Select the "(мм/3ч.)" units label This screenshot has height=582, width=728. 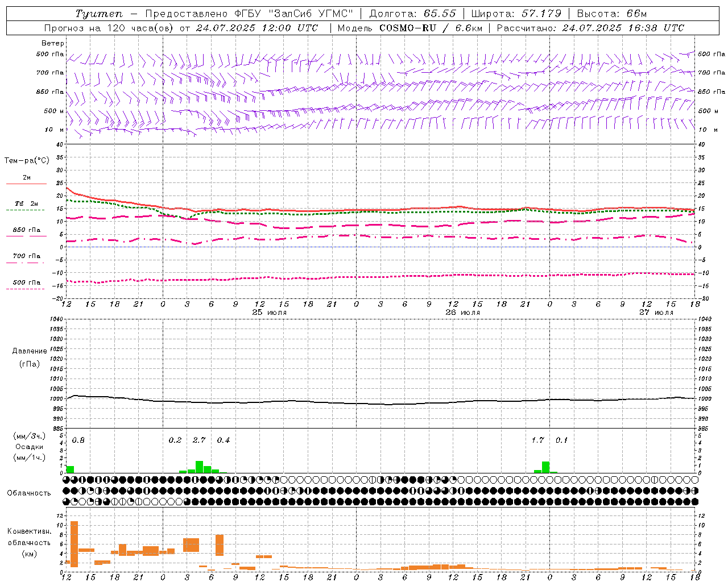tap(29, 436)
